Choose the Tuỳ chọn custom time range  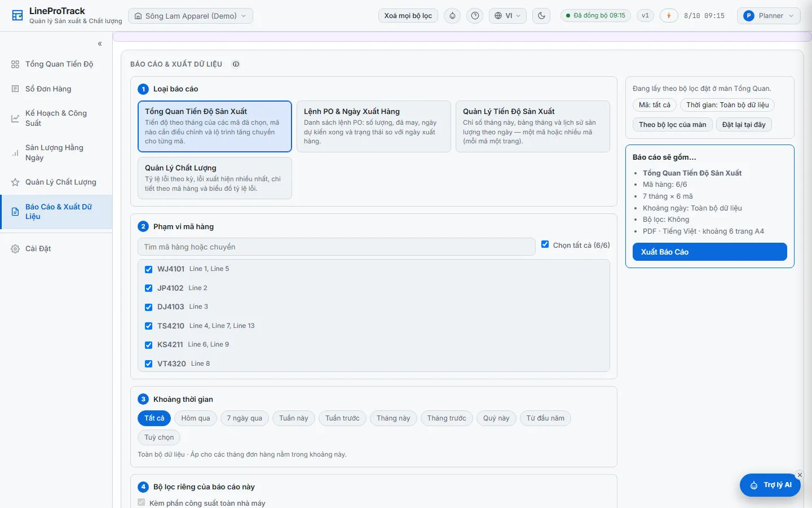pyautogui.click(x=159, y=437)
